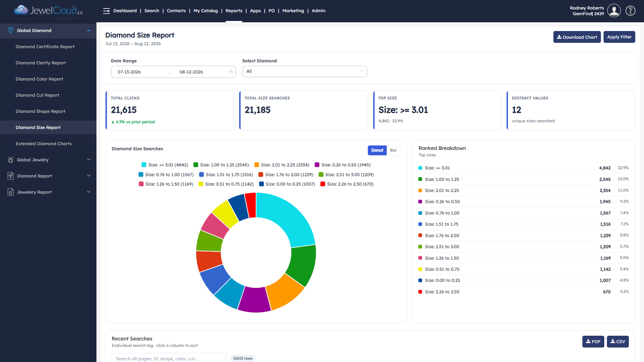
Task: Switch chart view to Bar
Action: pyautogui.click(x=394, y=150)
